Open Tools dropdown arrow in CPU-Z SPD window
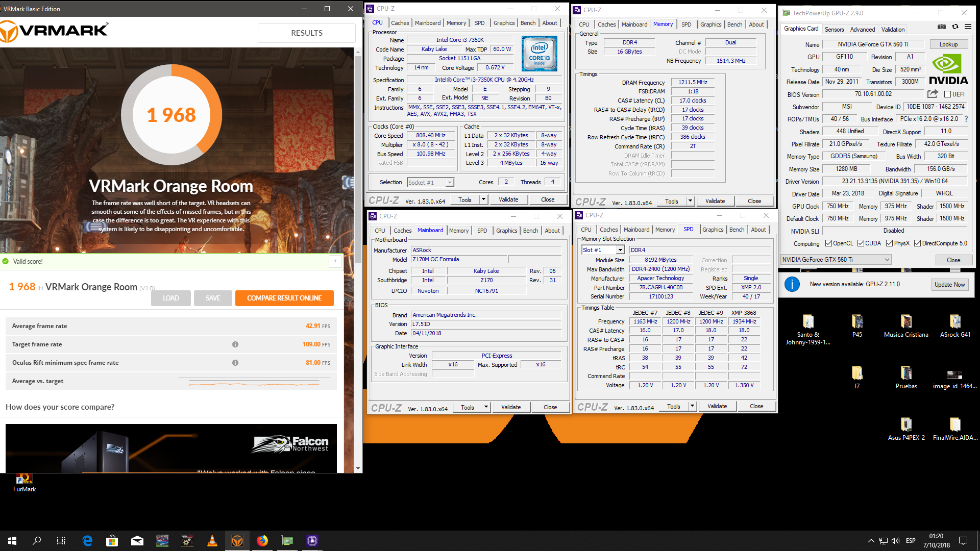Image resolution: width=980 pixels, height=551 pixels. tap(692, 406)
